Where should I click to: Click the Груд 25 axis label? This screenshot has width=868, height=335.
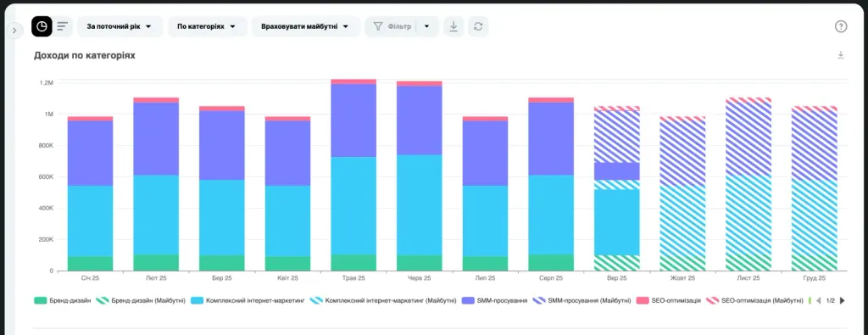[815, 278]
